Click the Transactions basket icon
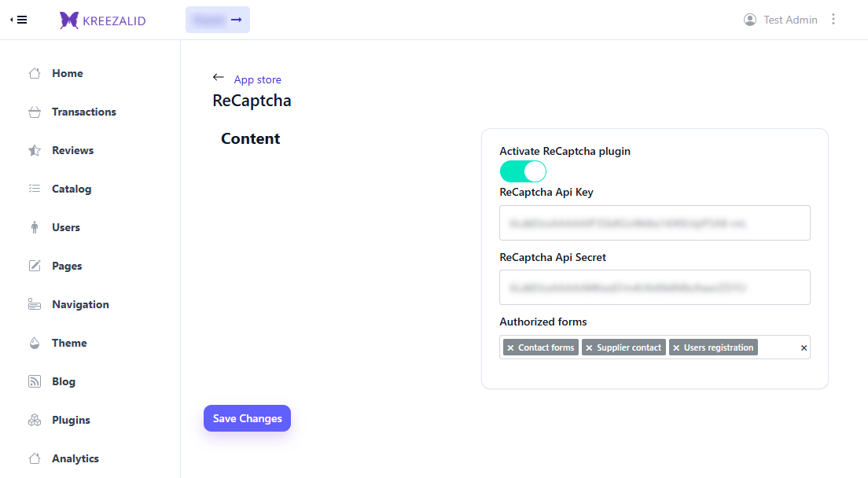 [x=35, y=112]
